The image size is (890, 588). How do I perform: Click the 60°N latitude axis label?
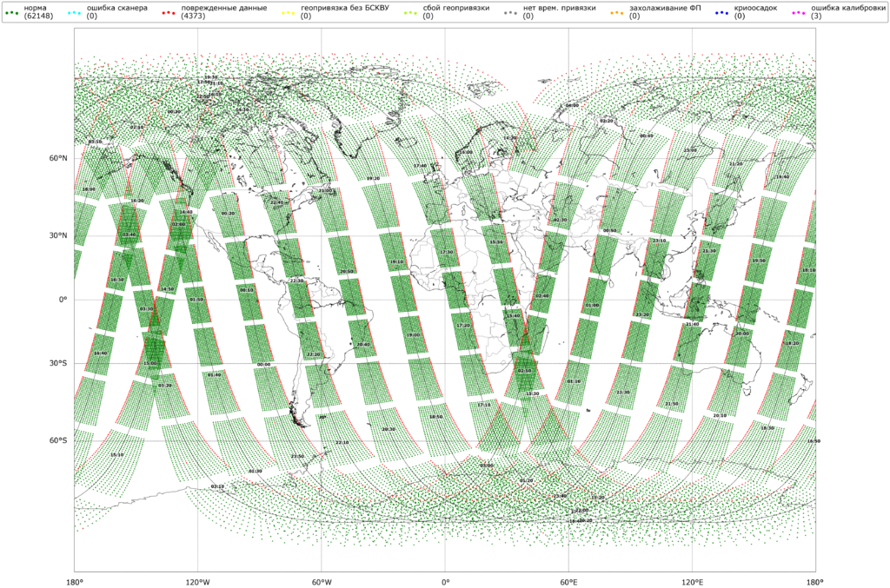pos(58,158)
